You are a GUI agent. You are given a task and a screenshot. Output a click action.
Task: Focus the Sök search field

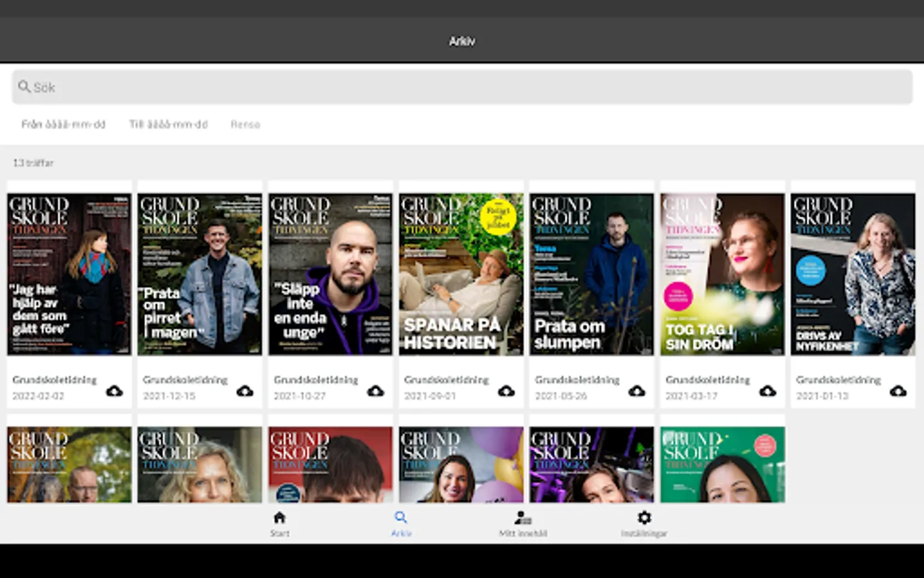pyautogui.click(x=462, y=87)
